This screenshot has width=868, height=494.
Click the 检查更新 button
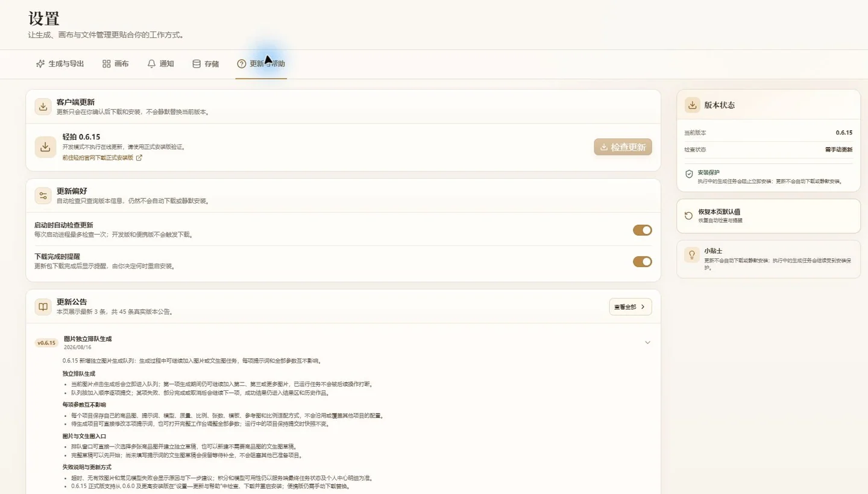(x=623, y=147)
